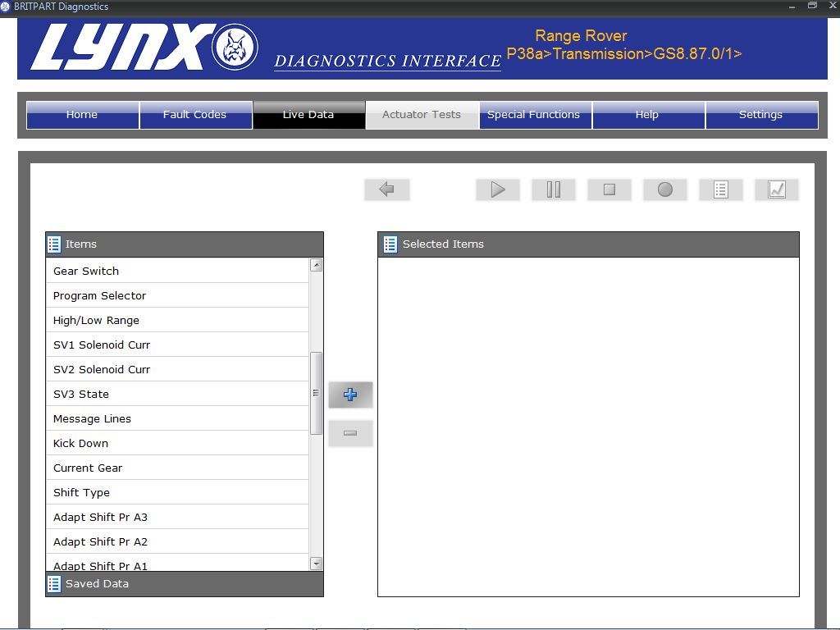Image resolution: width=840 pixels, height=630 pixels.
Task: Click the Items section header
Action: pyautogui.click(x=185, y=244)
